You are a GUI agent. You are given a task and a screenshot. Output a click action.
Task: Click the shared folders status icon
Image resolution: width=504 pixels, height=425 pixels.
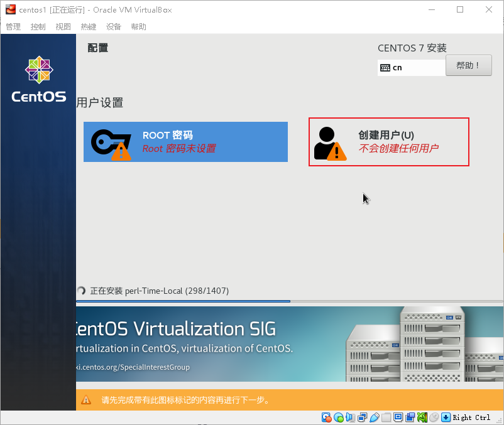point(386,417)
